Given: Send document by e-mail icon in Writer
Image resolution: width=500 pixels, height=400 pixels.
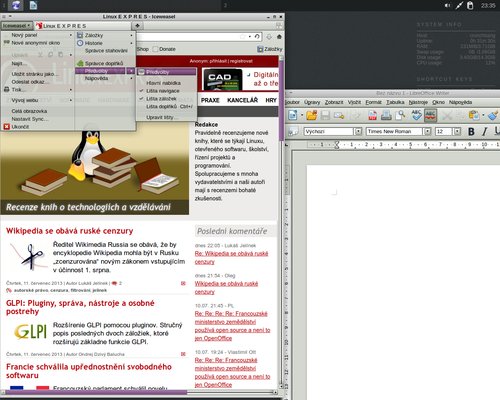Looking at the screenshot, I should (x=339, y=115).
